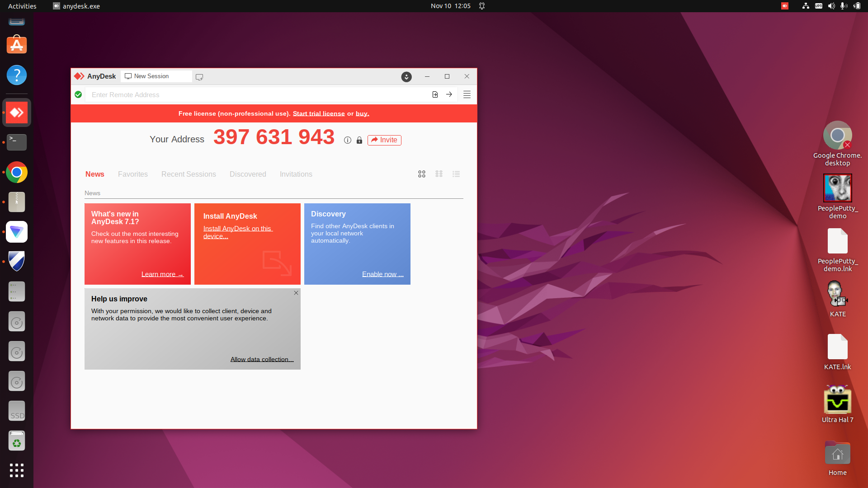This screenshot has width=868, height=488.
Task: Click the green connection status check icon
Action: click(78, 94)
